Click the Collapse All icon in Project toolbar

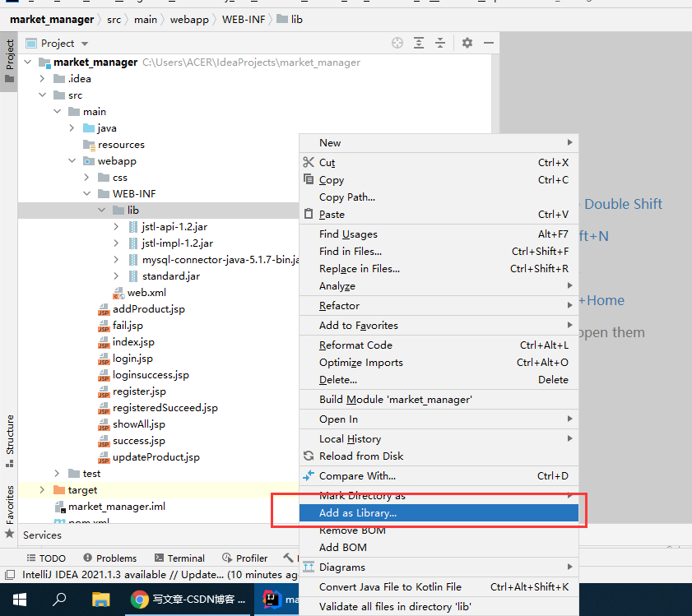coord(440,43)
